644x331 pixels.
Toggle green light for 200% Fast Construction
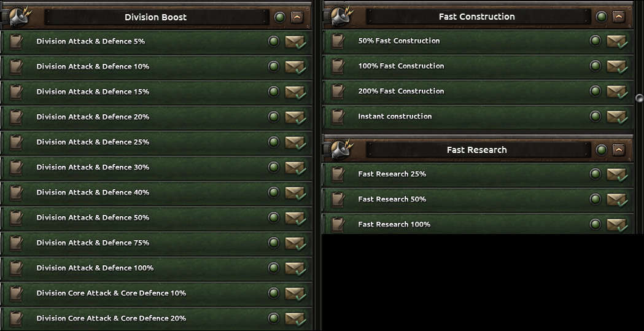(595, 91)
